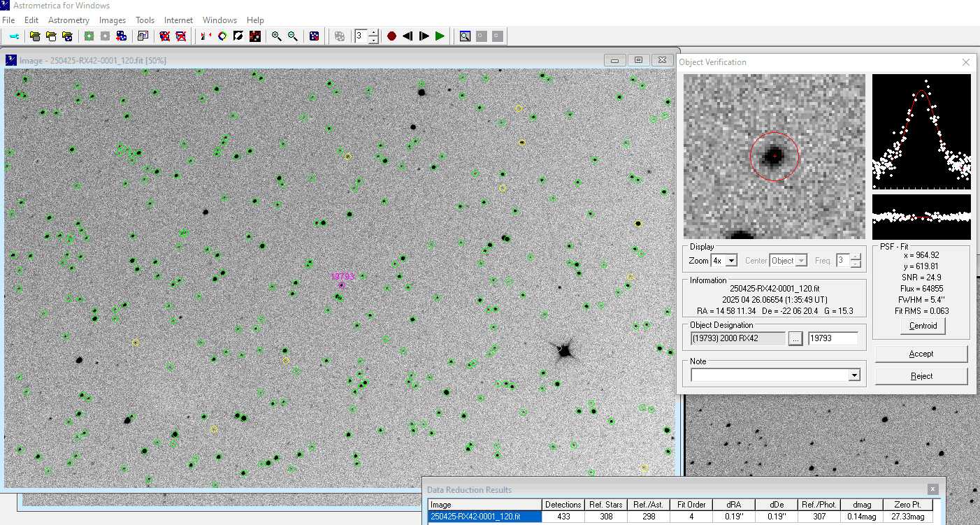Click the Ref./Phot. value 307
The width and height of the screenshot is (980, 525).
pos(820,517)
